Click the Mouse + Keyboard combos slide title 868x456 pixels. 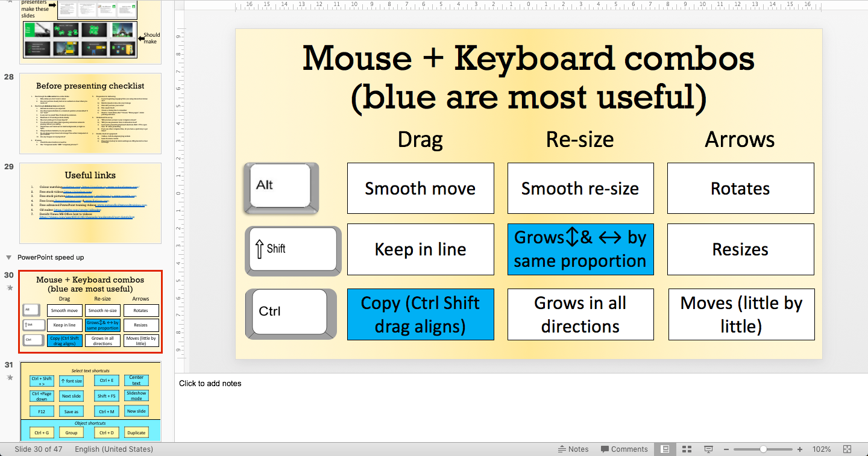[x=529, y=78]
